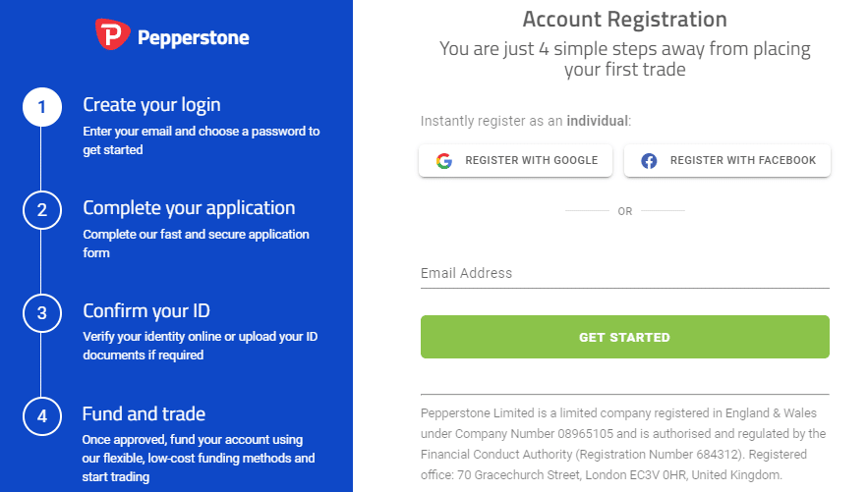Screen dimensions: 868x492
Task: Select step 4 circle for Fund and trade
Action: 42,416
